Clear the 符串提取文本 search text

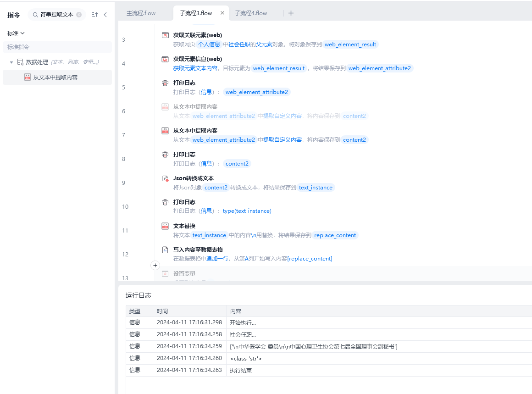point(79,15)
